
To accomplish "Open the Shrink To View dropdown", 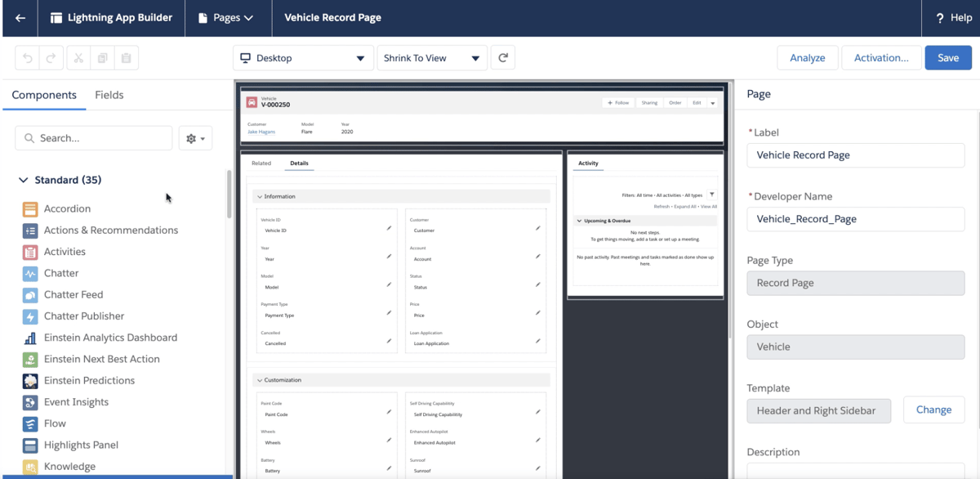I will (x=432, y=58).
